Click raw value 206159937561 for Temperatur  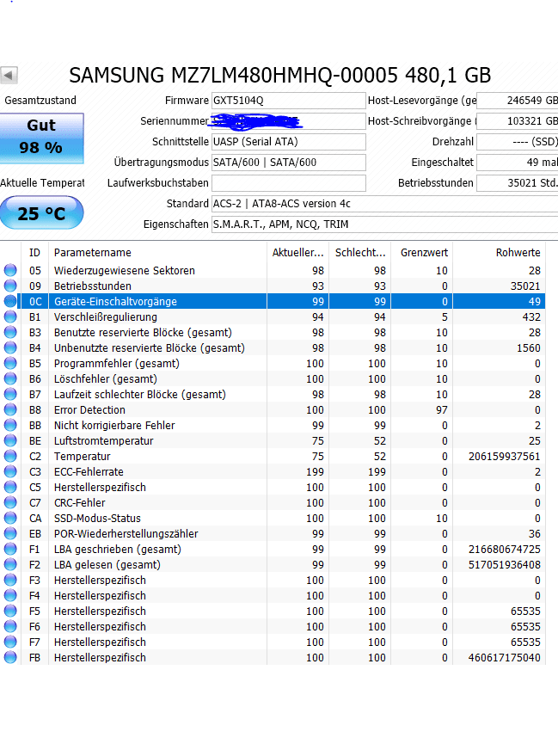tap(504, 456)
